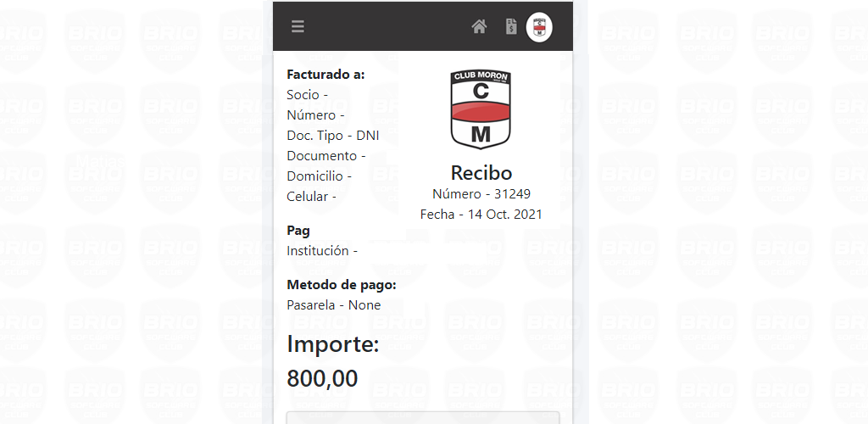Select the Metodo de pago: heading

point(342,285)
